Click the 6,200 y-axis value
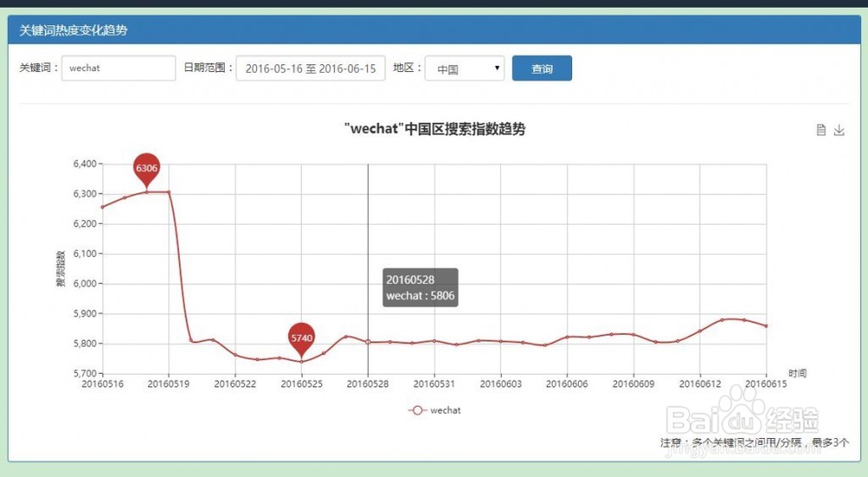 tap(85, 224)
